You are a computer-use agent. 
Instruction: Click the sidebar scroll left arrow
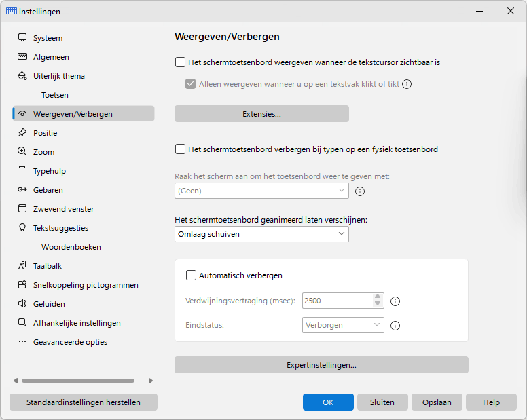pyautogui.click(x=16, y=381)
